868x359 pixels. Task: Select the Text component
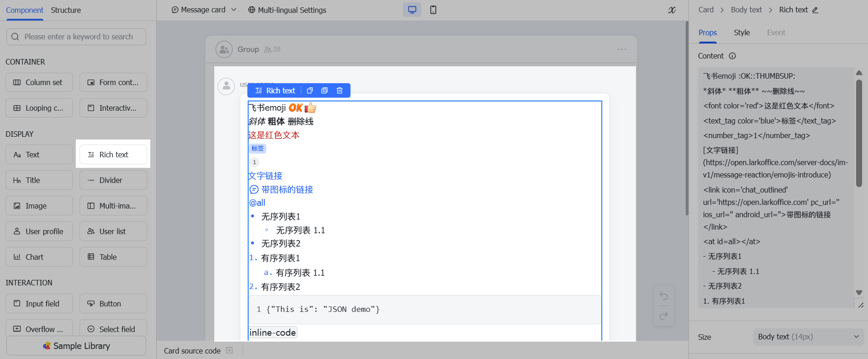[x=39, y=155]
